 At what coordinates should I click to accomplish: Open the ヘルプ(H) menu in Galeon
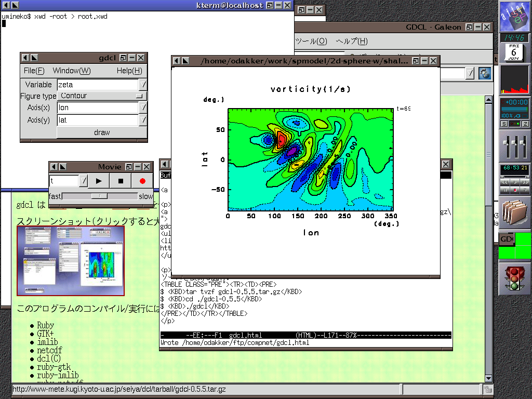click(x=352, y=41)
